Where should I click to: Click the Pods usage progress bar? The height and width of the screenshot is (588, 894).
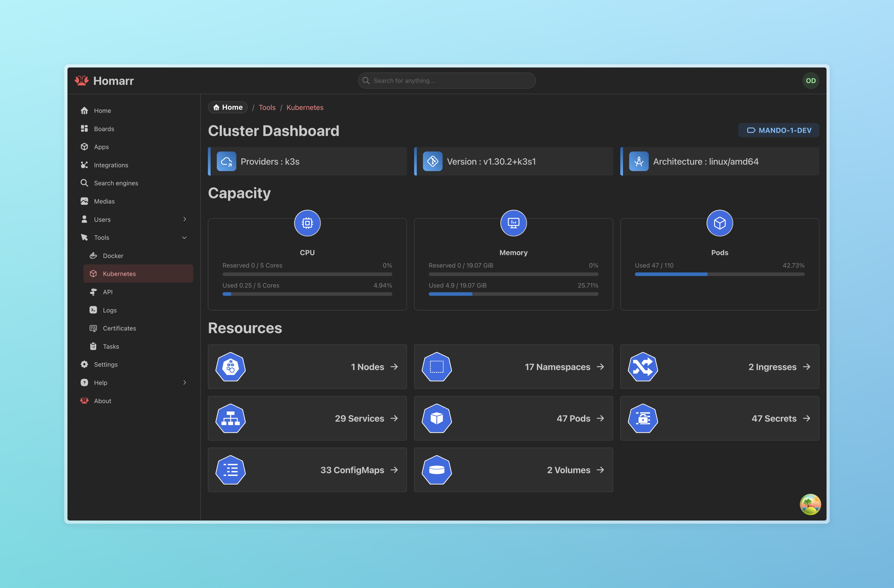click(719, 274)
